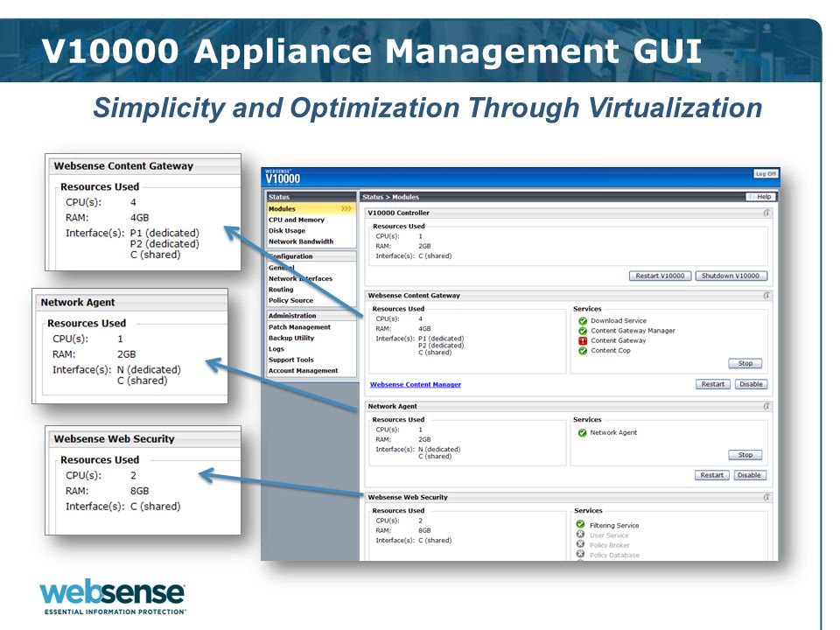The image size is (840, 630).
Task: Open CPU and Memory status page
Action: pyautogui.click(x=297, y=220)
